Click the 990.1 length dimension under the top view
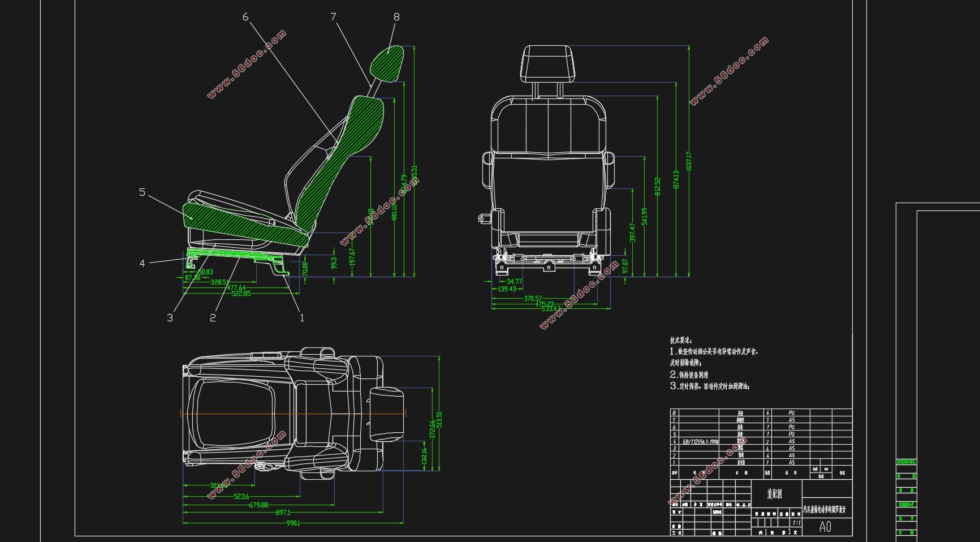980x542 pixels. coord(293,523)
